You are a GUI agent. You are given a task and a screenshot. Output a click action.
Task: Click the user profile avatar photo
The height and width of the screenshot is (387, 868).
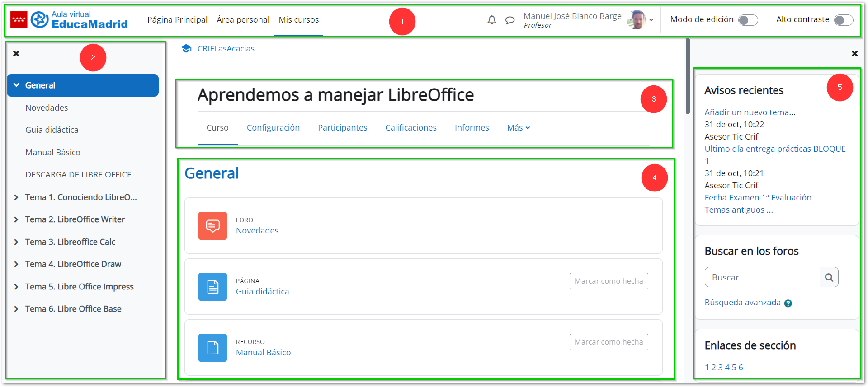[637, 19]
